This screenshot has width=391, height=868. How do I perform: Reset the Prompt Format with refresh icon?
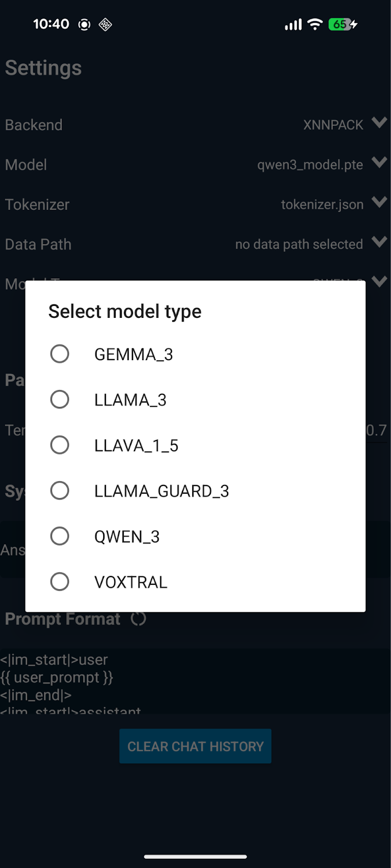point(138,619)
